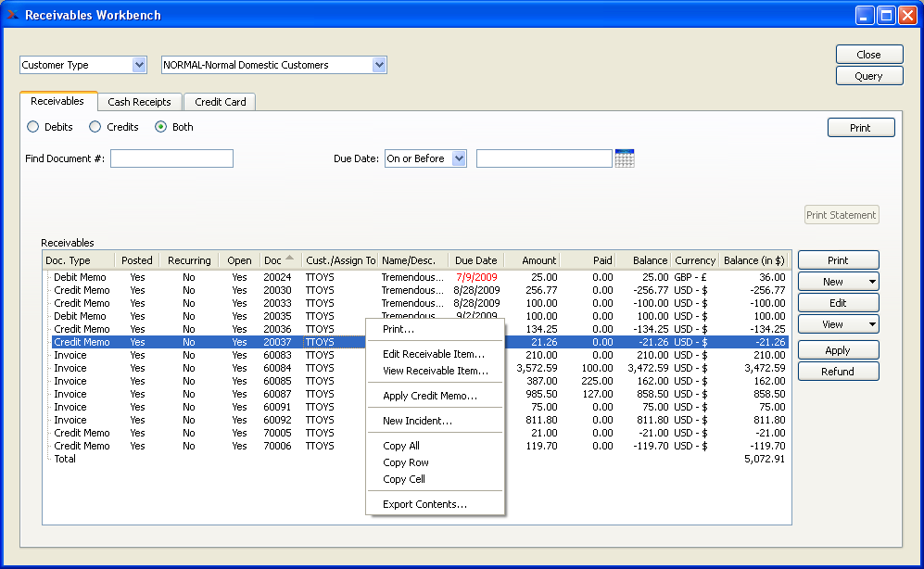Minimize the Receivables Workbench window

click(x=864, y=15)
